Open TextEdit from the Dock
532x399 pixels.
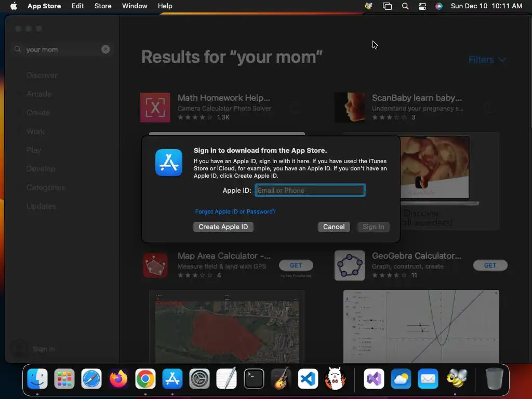pos(227,379)
